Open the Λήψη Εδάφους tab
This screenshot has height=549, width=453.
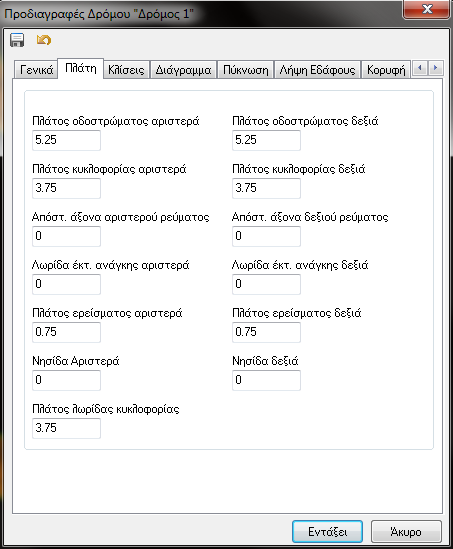point(317,70)
